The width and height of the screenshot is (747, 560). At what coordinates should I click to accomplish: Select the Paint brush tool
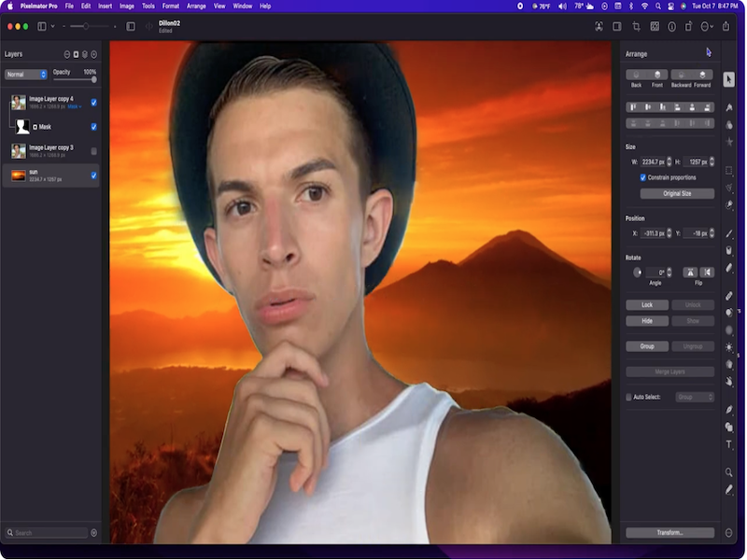point(729,233)
